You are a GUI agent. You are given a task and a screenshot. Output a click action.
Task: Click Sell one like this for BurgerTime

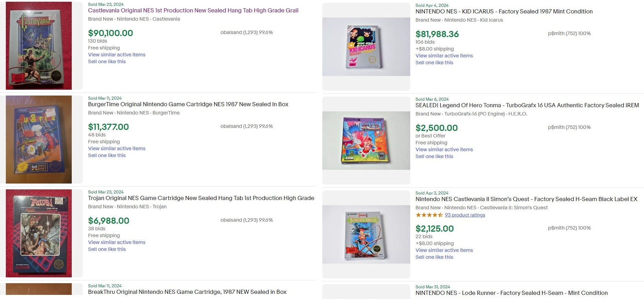107,155
